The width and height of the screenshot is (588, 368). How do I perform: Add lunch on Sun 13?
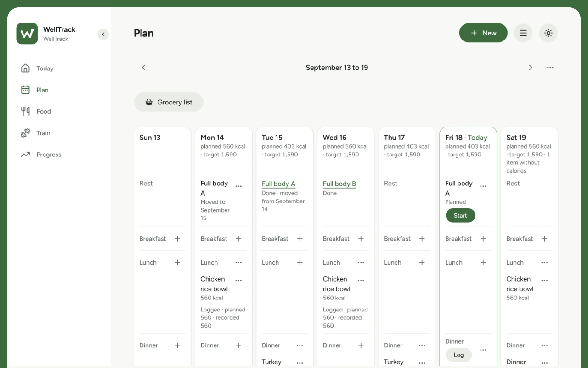click(x=177, y=263)
